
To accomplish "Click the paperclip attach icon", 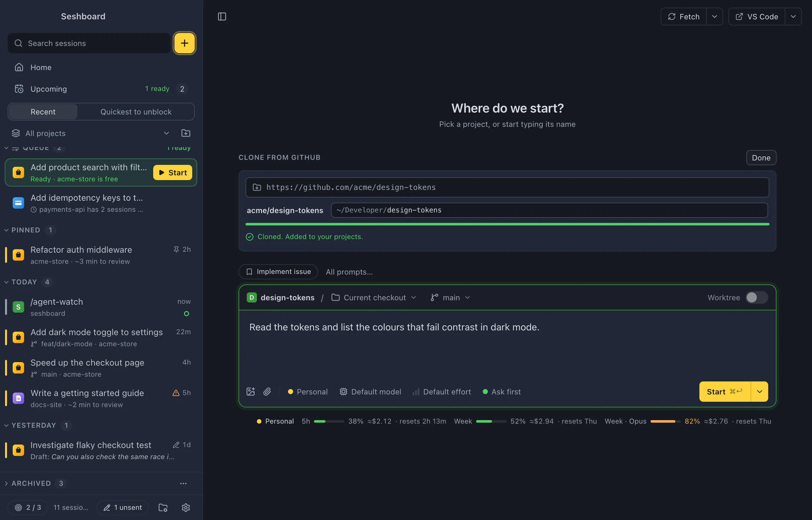I will [267, 392].
